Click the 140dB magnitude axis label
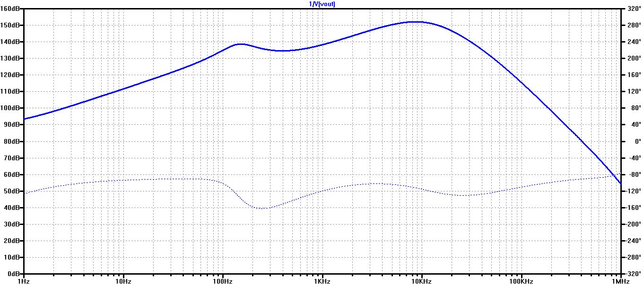Image resolution: width=644 pixels, height=286 pixels. click(x=10, y=42)
